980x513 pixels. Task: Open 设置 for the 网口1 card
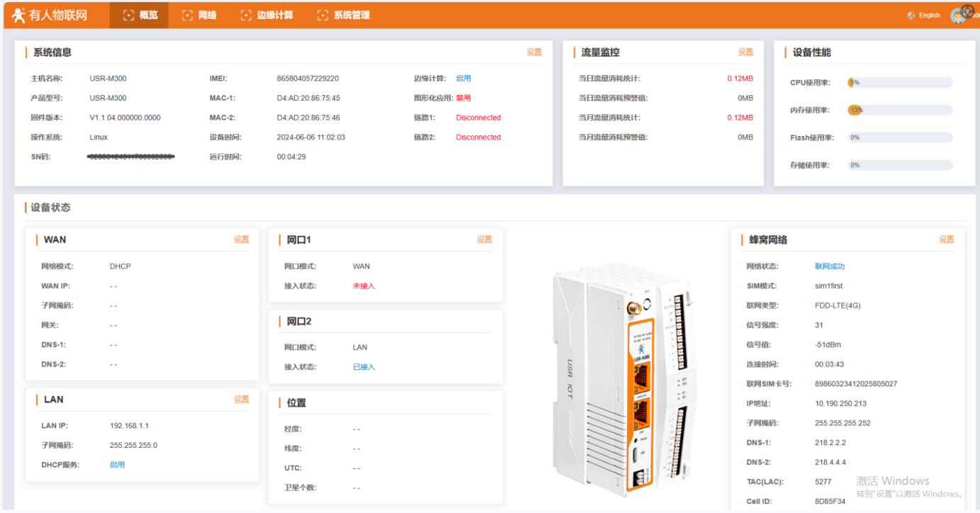pyautogui.click(x=485, y=239)
